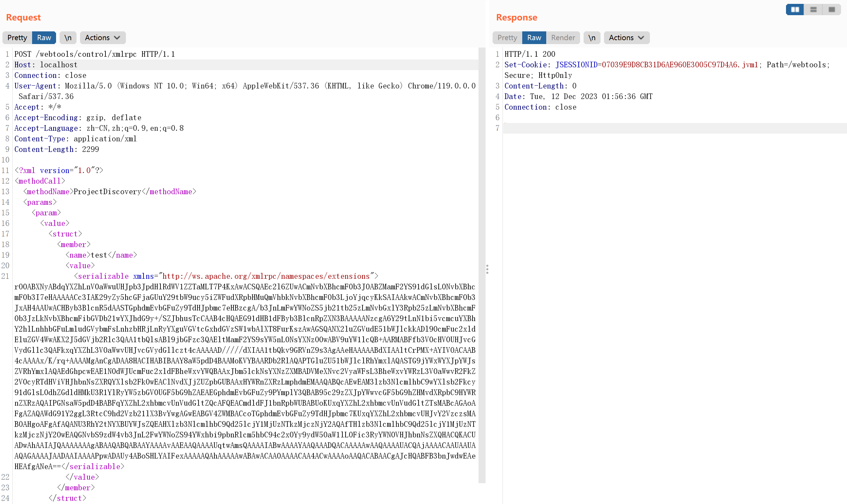Screen dimensions: 847x504
Task: Switch to top-bottom stacked layout view
Action: pyautogui.click(x=813, y=10)
